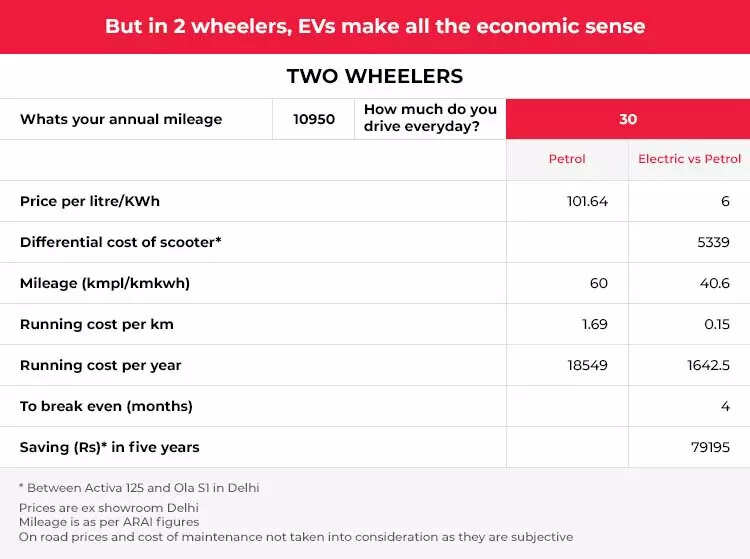Click the Activa 125 and Ola S1 footnote
Image resolution: width=750 pixels, height=559 pixels.
point(140,488)
